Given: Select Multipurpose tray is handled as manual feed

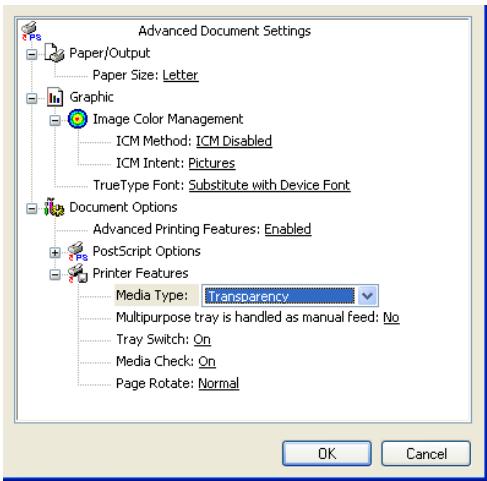Looking at the screenshot, I should [x=247, y=318].
